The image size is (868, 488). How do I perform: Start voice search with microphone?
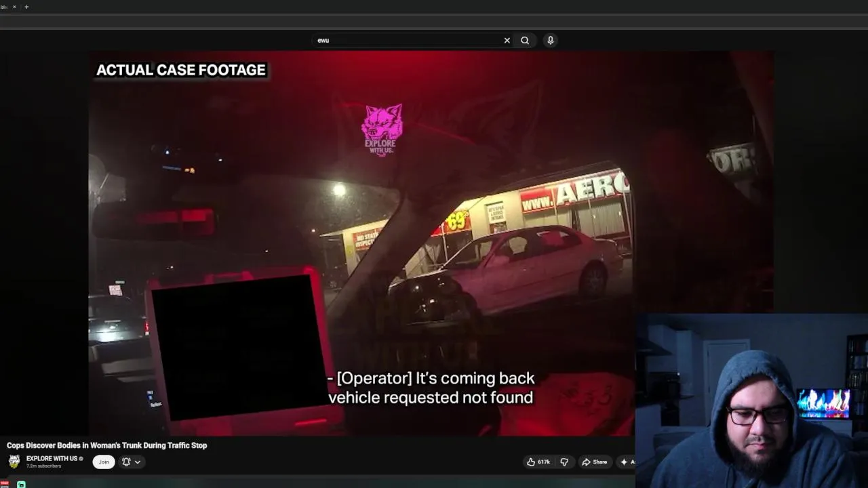click(551, 40)
